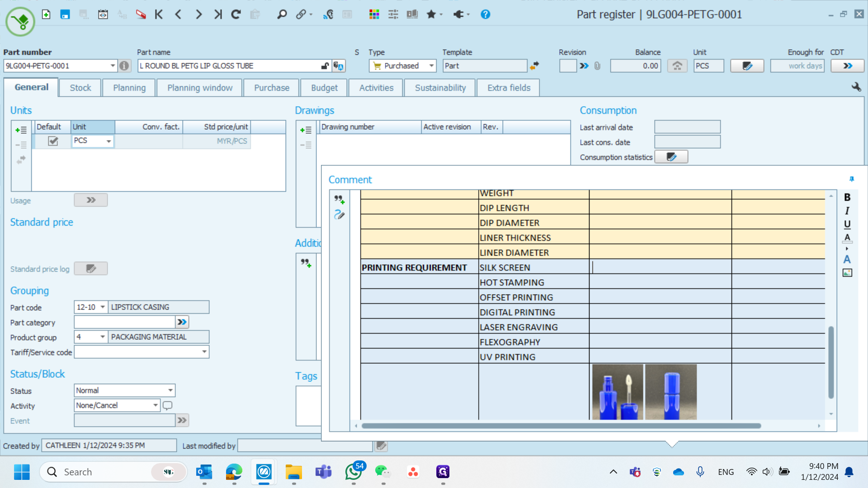Open the Consumption statistics button
This screenshot has width=868, height=488.
671,157
